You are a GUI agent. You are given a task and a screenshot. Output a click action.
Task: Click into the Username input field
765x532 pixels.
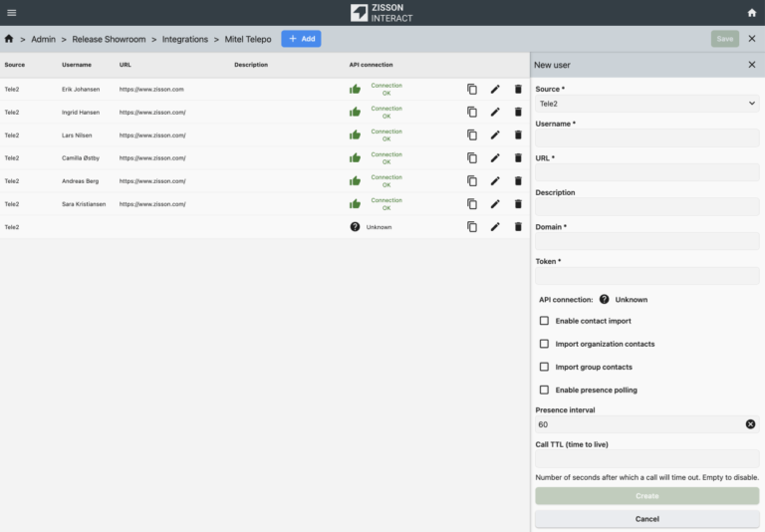pos(646,137)
